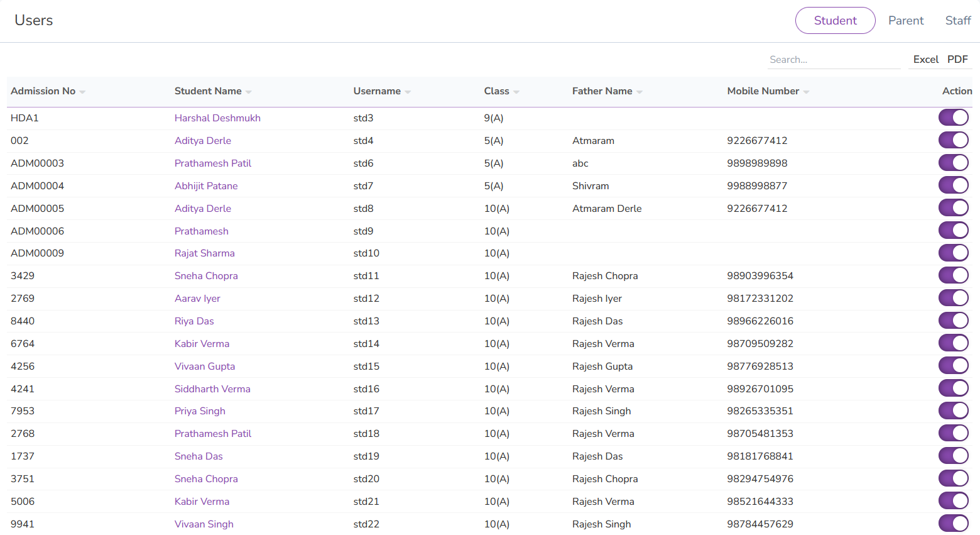980x535 pixels.
Task: Select the Student tab
Action: point(835,20)
